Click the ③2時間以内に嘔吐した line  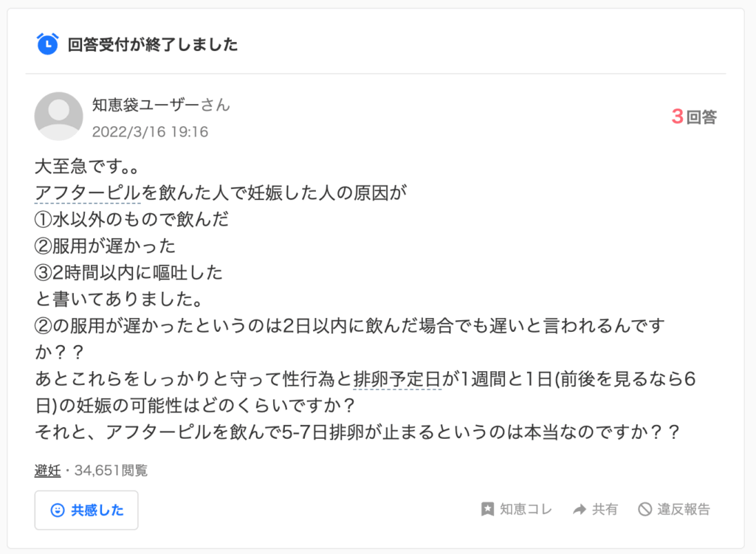coord(128,273)
